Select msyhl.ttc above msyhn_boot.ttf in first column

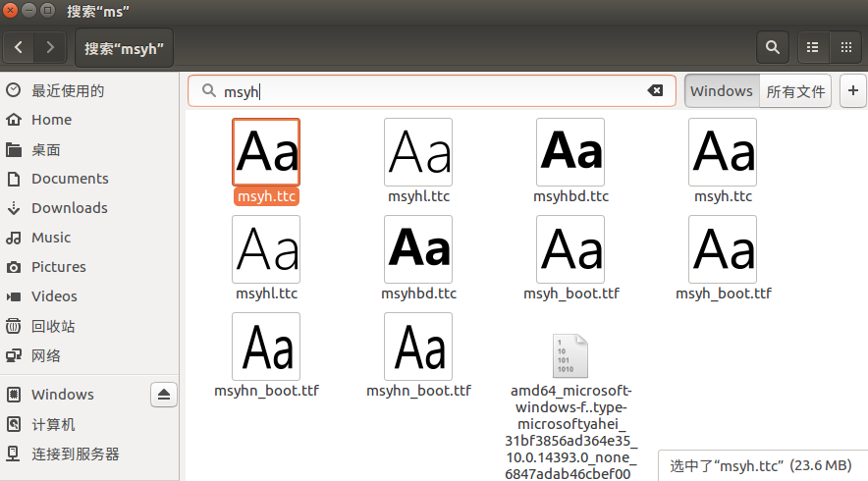pyautogui.click(x=266, y=259)
